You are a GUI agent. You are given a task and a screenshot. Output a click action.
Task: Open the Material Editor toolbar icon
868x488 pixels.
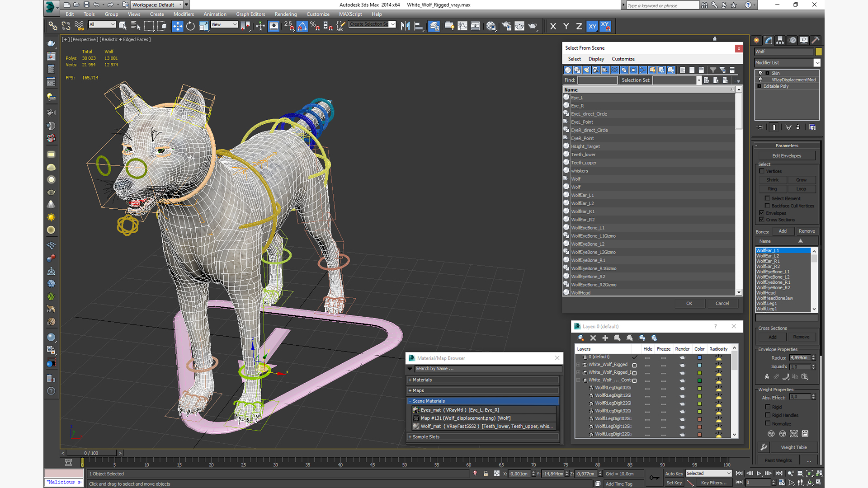point(491,26)
